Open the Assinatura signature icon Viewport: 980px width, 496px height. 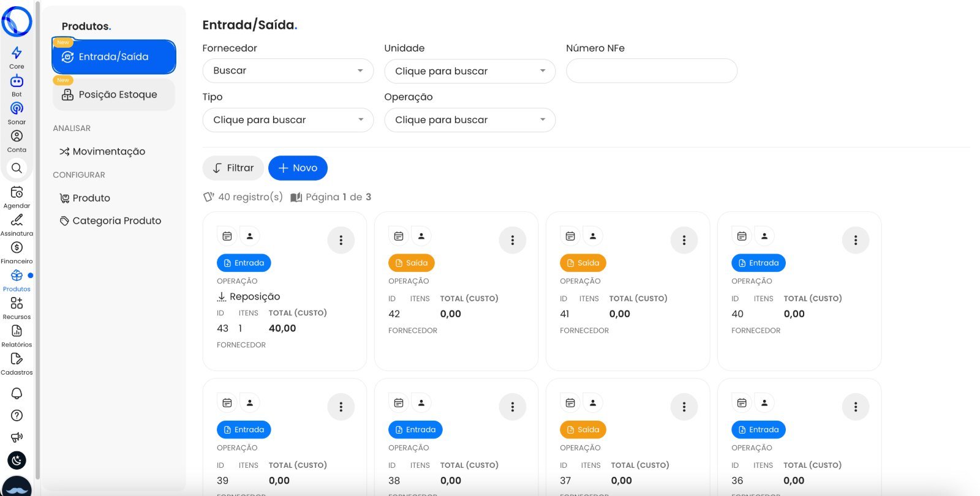17,220
